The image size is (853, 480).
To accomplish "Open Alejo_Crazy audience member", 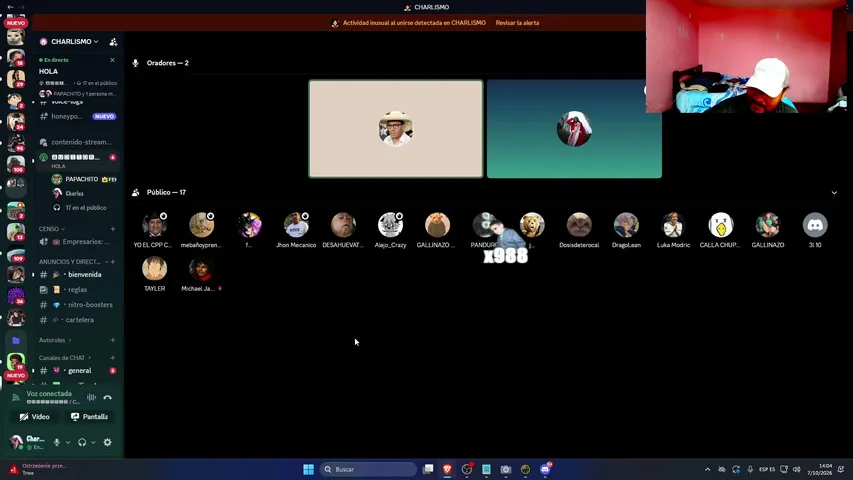I will pyautogui.click(x=390, y=230).
